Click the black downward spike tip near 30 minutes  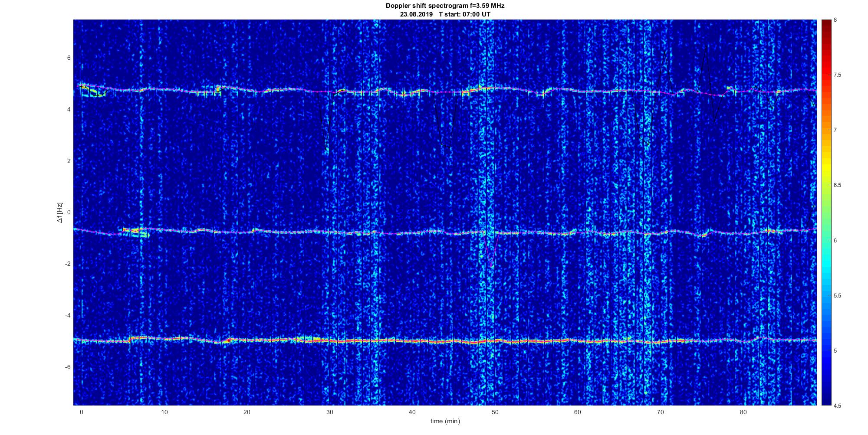[326, 150]
